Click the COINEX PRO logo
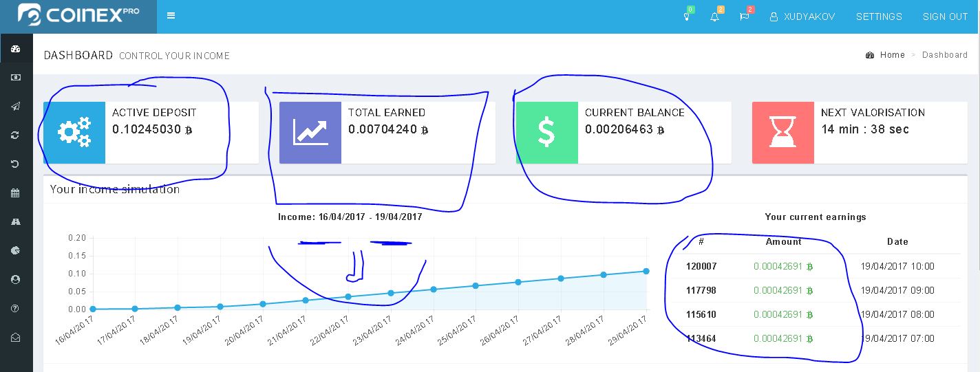 click(x=78, y=15)
